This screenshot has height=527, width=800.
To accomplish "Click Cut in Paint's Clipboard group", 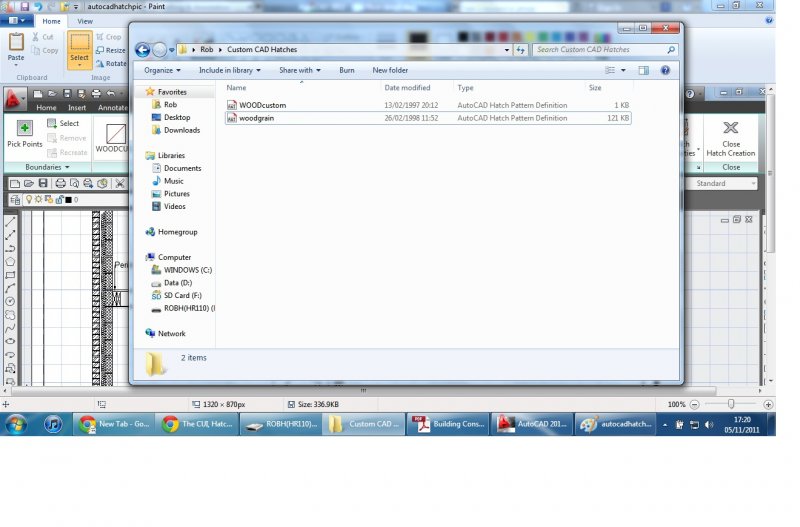I will (43, 37).
